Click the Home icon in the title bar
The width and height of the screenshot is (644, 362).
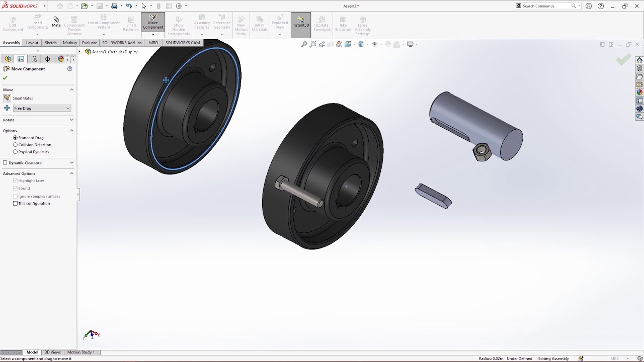60,6
